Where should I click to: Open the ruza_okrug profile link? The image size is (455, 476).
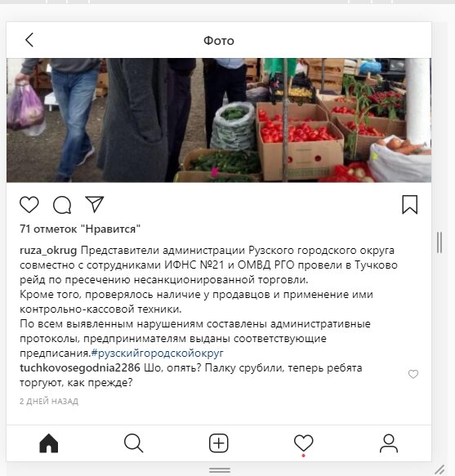tap(48, 251)
